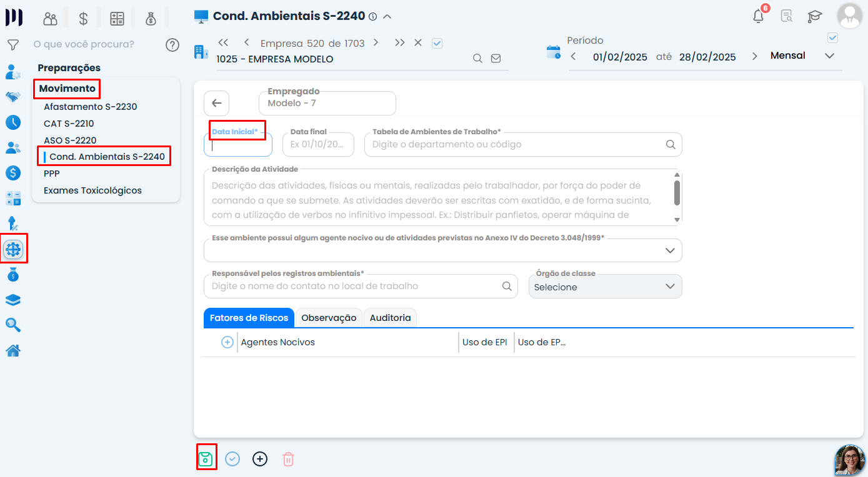Viewport: 868px width, 477px height.
Task: Click the Movimento section header
Action: coord(67,89)
